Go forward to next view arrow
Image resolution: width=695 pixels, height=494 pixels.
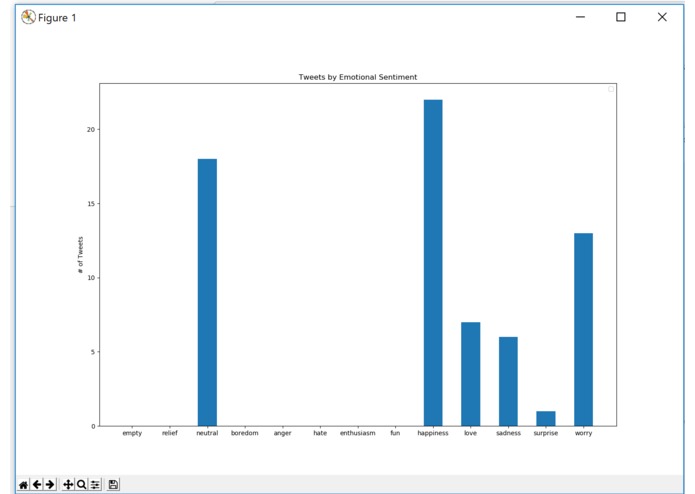click(x=50, y=485)
